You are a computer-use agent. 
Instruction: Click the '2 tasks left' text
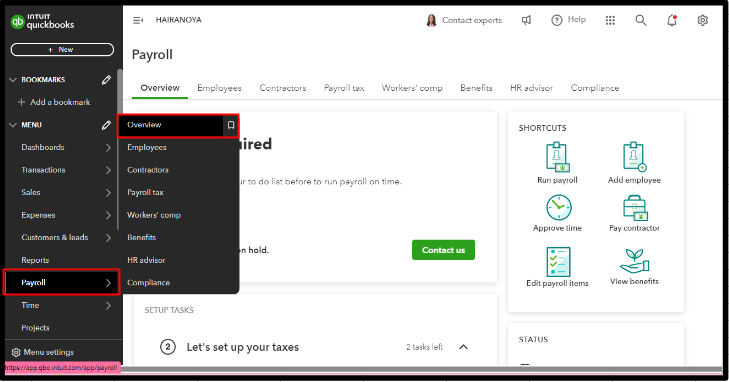point(424,347)
